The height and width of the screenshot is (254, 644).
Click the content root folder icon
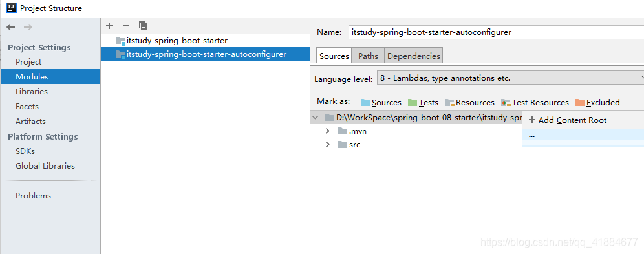pos(330,118)
